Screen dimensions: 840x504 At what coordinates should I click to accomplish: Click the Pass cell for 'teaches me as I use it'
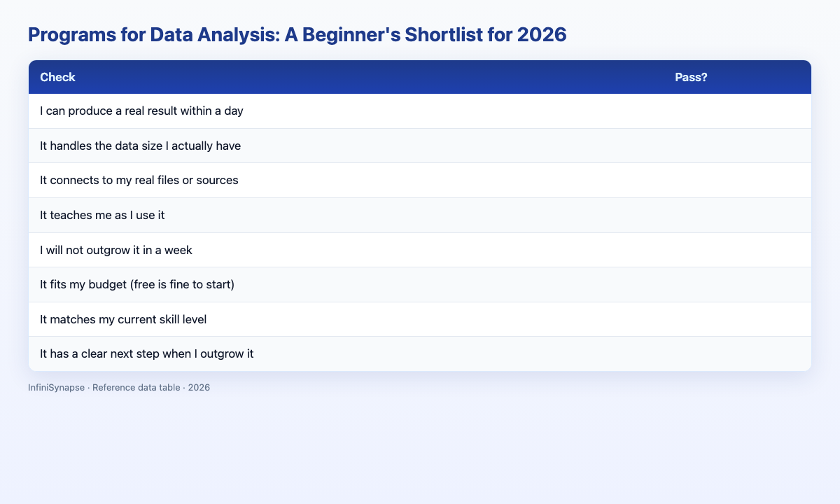pyautogui.click(x=737, y=215)
